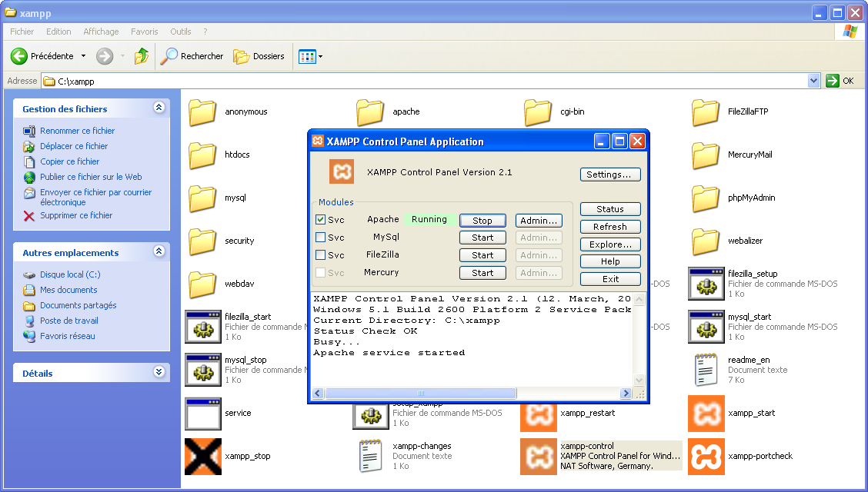Click the Settings... button in XAMPP

609,175
